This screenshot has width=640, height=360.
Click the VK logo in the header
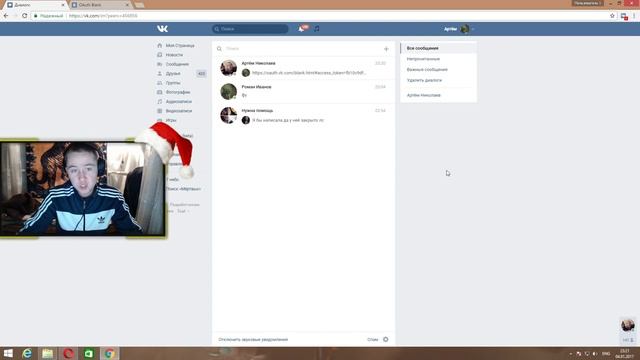coord(162,29)
